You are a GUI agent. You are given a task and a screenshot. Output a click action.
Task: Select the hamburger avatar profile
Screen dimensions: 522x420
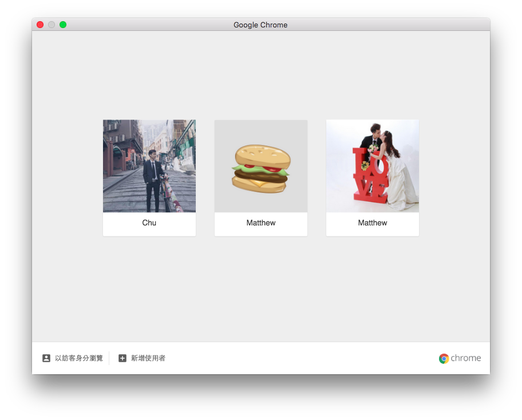[x=261, y=166]
